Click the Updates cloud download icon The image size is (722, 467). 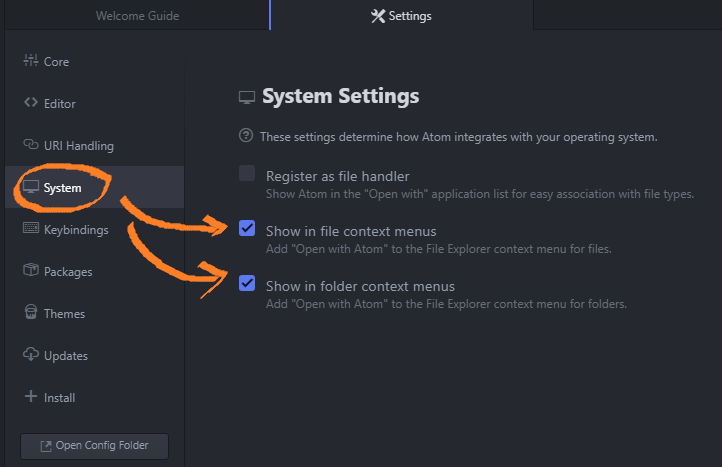coord(31,354)
